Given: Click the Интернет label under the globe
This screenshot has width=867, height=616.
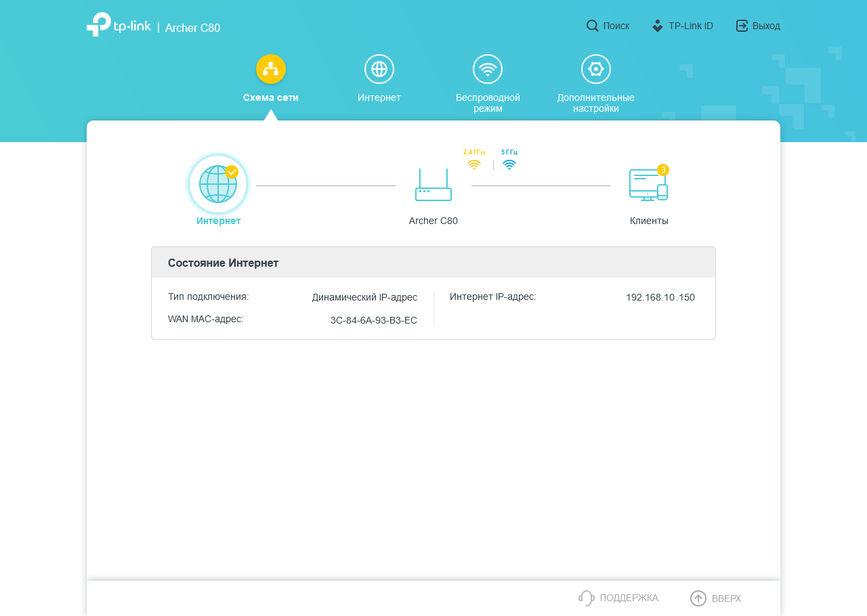Looking at the screenshot, I should pyautogui.click(x=218, y=221).
